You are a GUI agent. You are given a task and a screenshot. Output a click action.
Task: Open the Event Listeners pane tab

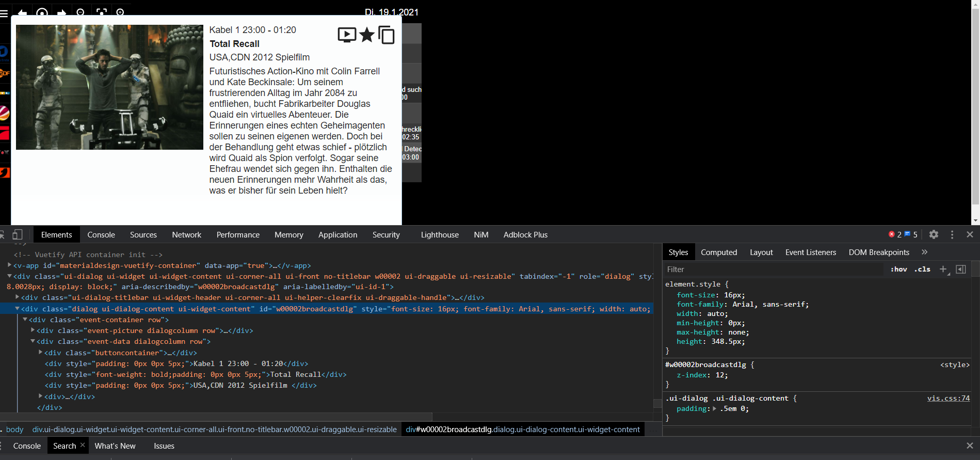pyautogui.click(x=811, y=252)
